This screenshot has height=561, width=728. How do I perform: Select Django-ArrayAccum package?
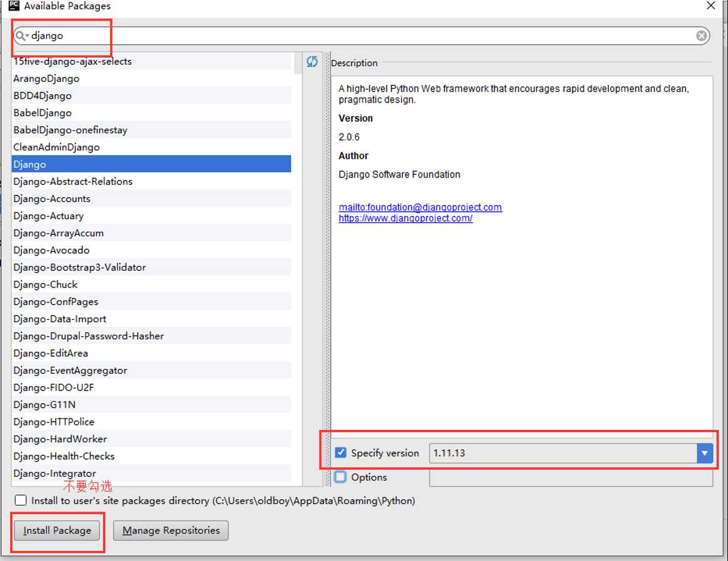click(151, 233)
